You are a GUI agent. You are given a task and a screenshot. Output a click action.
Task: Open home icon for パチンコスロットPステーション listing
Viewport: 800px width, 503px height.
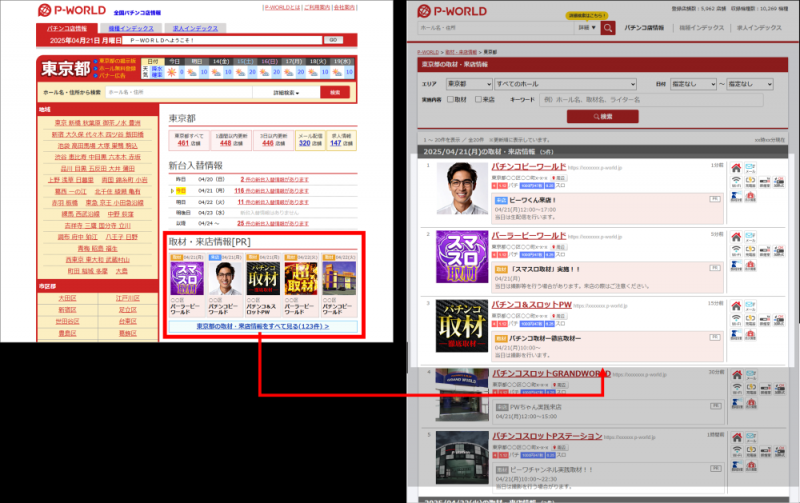[737, 437]
